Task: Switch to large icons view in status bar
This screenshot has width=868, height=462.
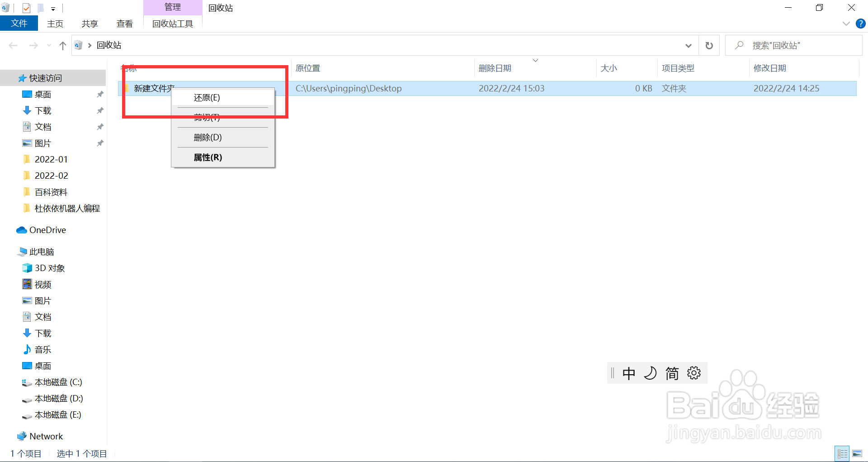Action: tap(857, 453)
